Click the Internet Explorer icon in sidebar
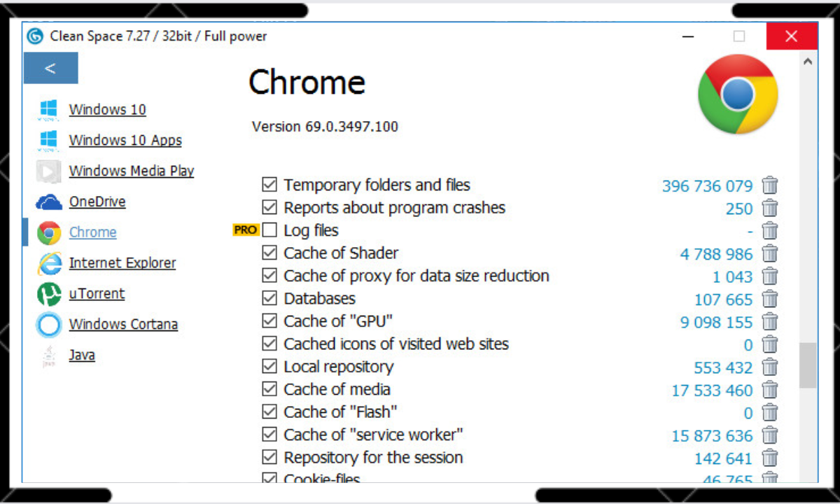The width and height of the screenshot is (840, 504). coord(49,264)
